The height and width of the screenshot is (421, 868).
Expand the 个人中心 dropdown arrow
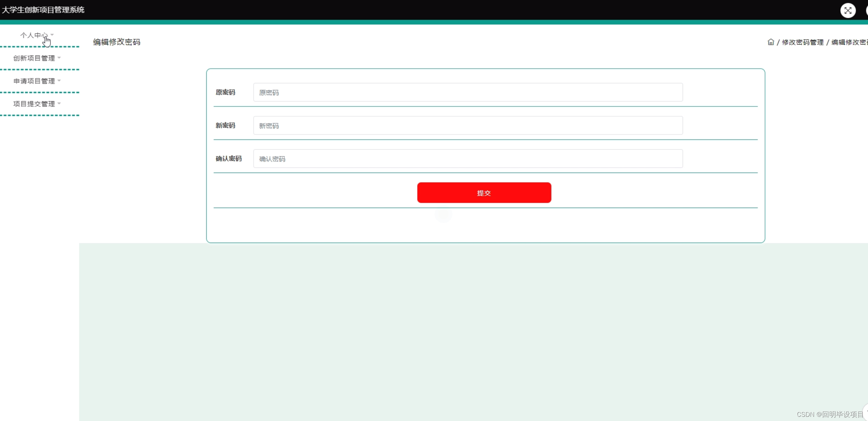[52, 35]
